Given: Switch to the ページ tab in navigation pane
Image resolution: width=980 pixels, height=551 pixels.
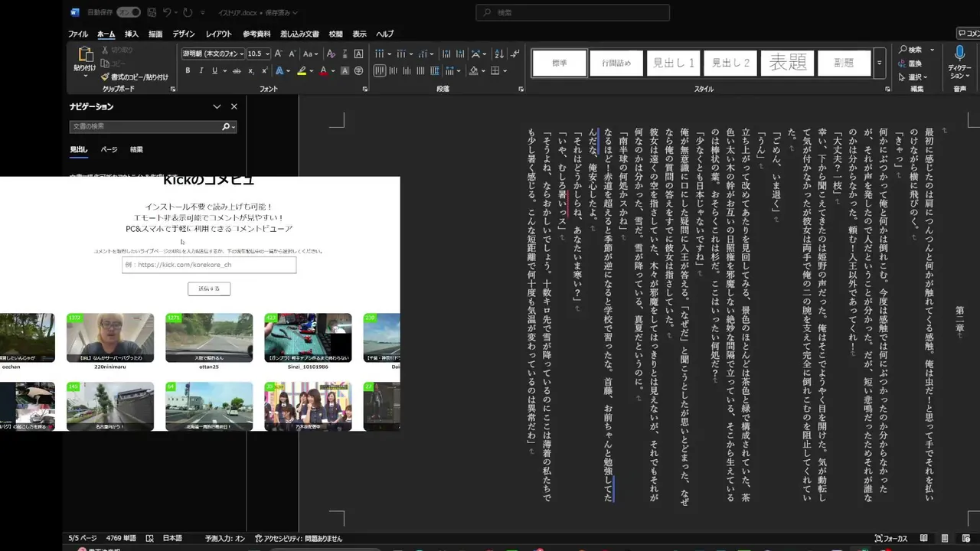Looking at the screenshot, I should click(x=109, y=149).
